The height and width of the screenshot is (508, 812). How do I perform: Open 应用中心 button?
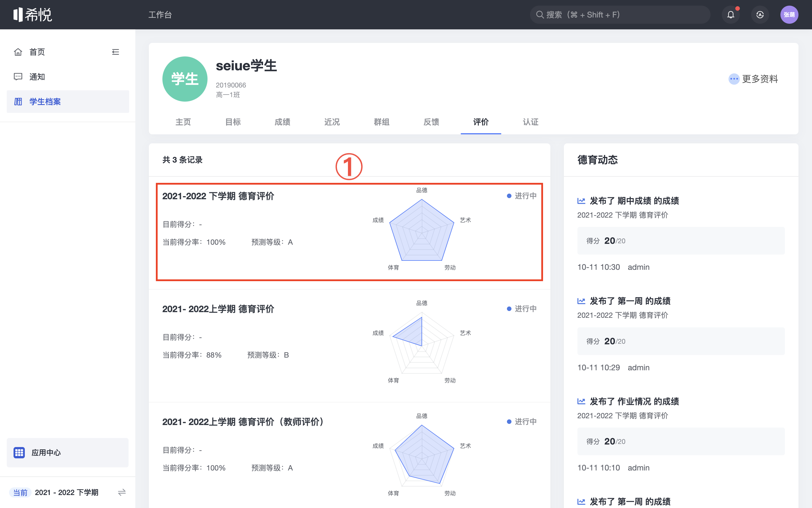(x=68, y=452)
